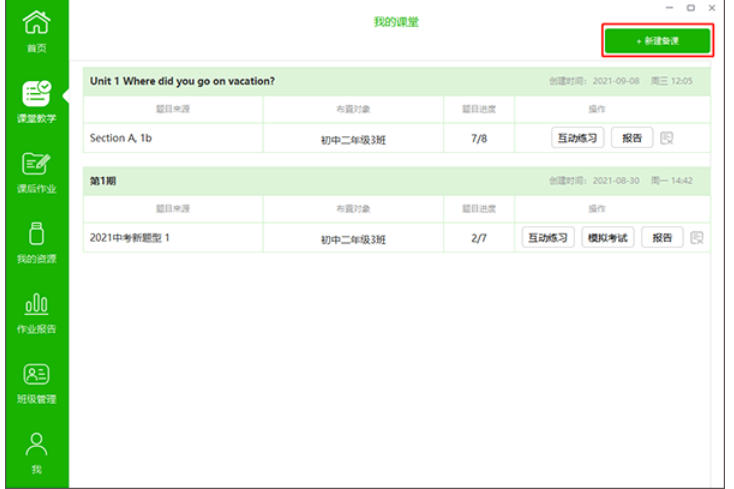View 报告 for Section A, 1b
The image size is (734, 489).
[632, 138]
